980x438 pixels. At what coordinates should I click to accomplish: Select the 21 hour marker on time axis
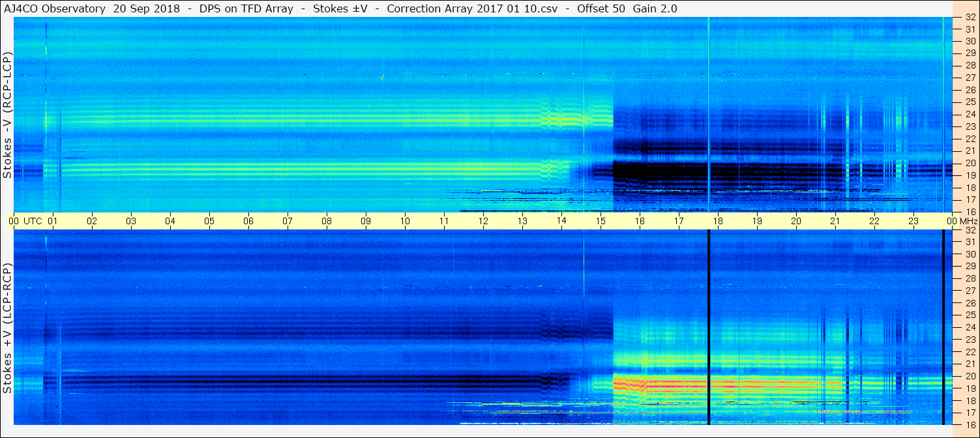(835, 221)
